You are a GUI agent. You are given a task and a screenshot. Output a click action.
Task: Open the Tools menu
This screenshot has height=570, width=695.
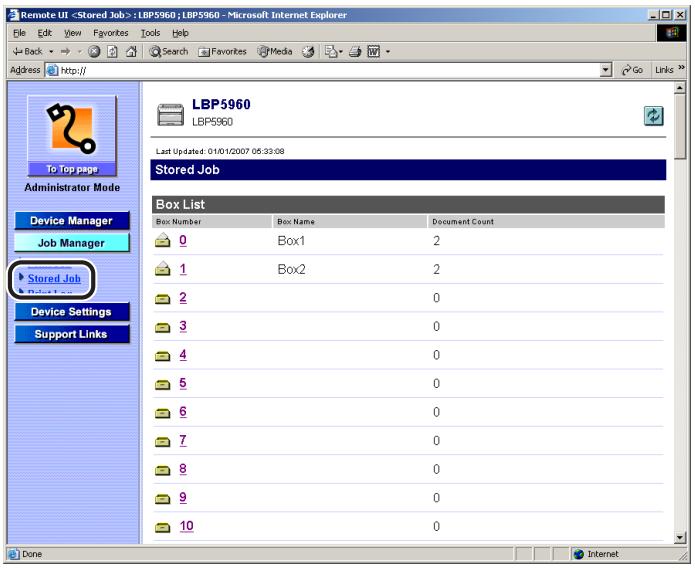(x=150, y=33)
